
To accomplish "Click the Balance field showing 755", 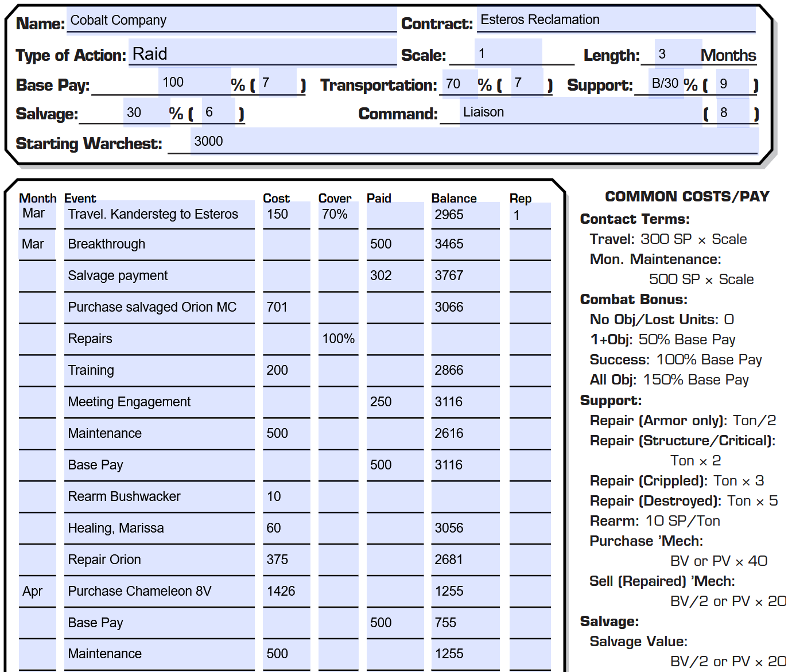I will [465, 623].
